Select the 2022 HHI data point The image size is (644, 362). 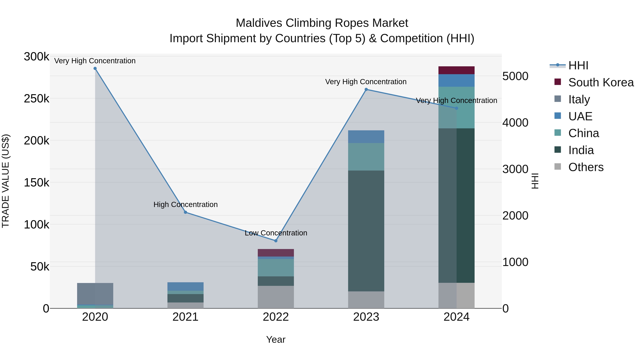point(276,241)
